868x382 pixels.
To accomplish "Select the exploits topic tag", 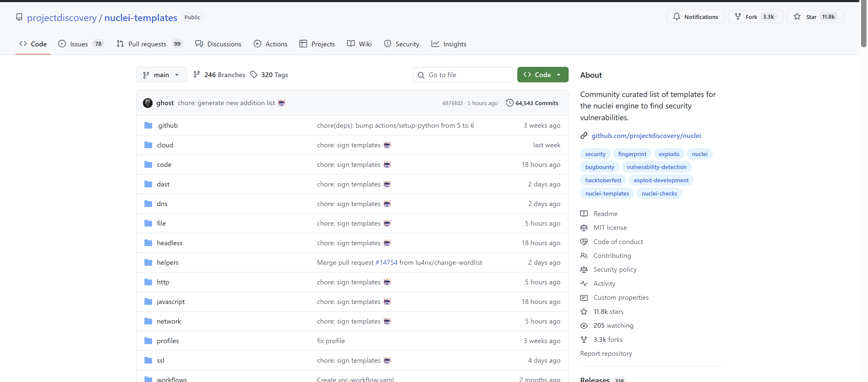I will pos(669,154).
